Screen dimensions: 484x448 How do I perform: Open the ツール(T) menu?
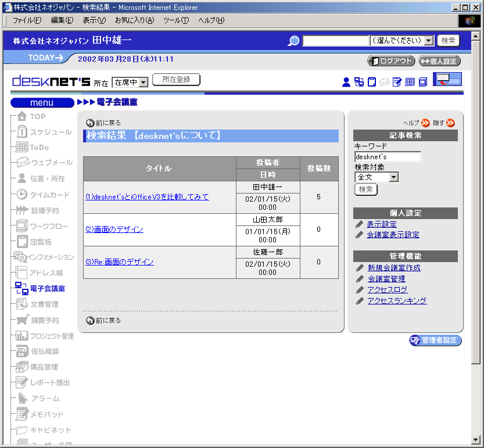[176, 20]
